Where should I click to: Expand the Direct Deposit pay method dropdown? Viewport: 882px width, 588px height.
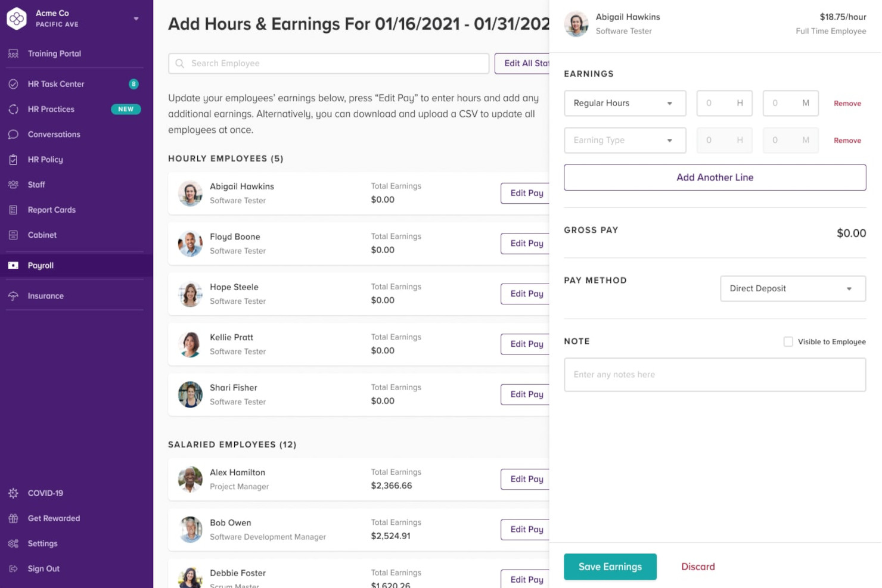(793, 288)
